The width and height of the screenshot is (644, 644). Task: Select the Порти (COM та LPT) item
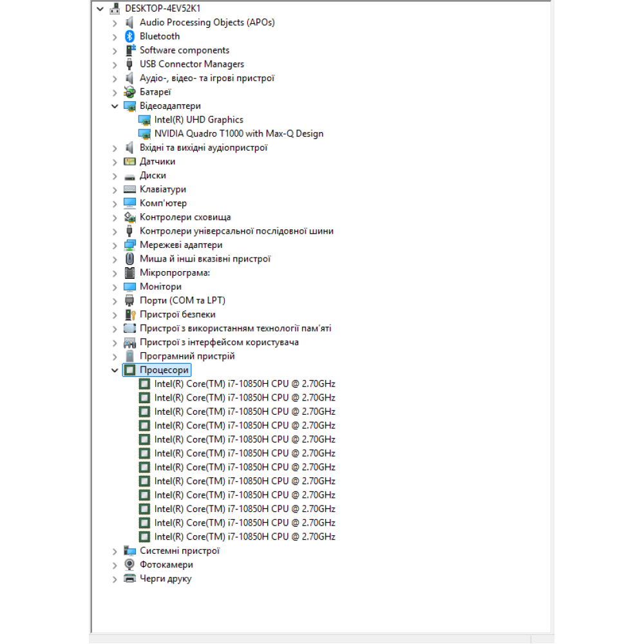click(x=182, y=301)
